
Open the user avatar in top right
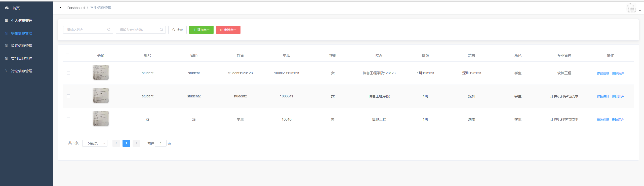pyautogui.click(x=631, y=8)
